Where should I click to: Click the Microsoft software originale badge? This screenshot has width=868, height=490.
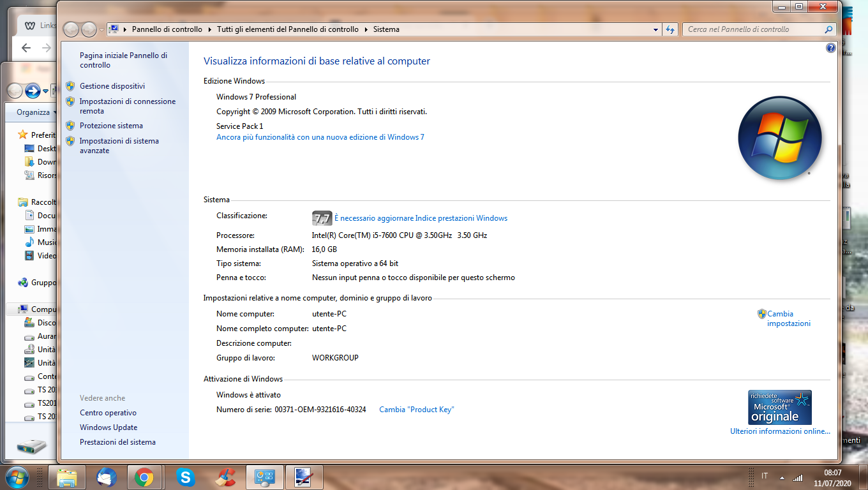(780, 408)
